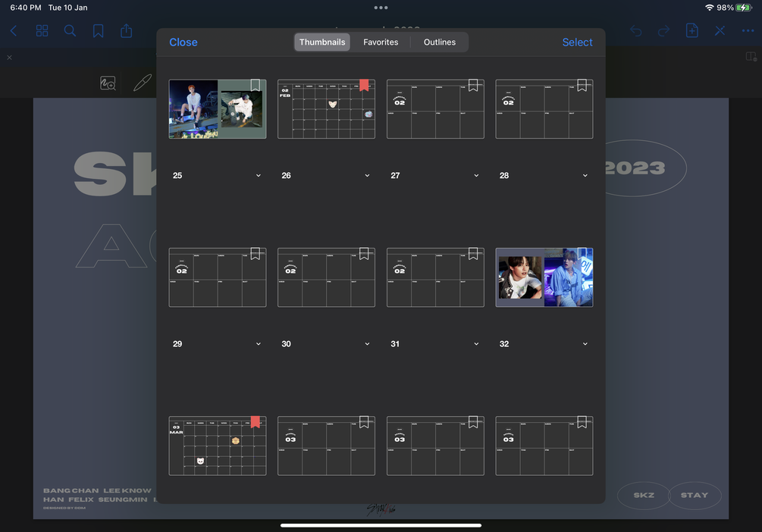Tap the undo arrow
Viewport: 762px width, 532px height.
coord(635,31)
